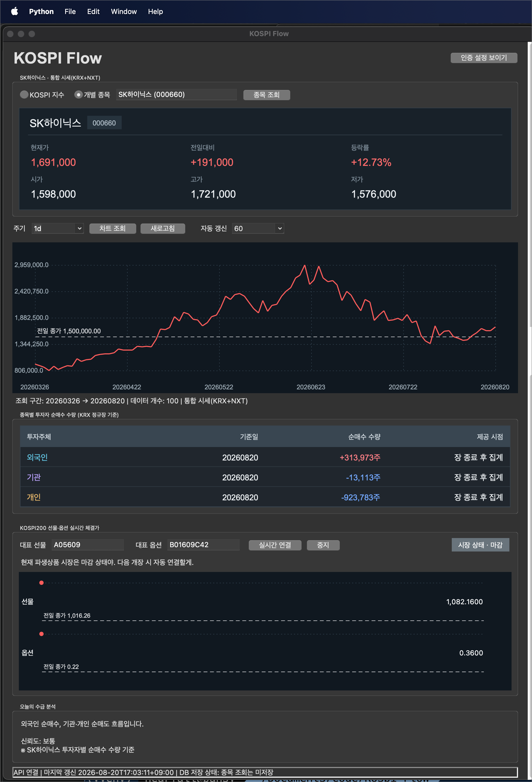The height and width of the screenshot is (782, 532).
Task: Click the 전일 종가 0.22 option label
Action: (61, 667)
